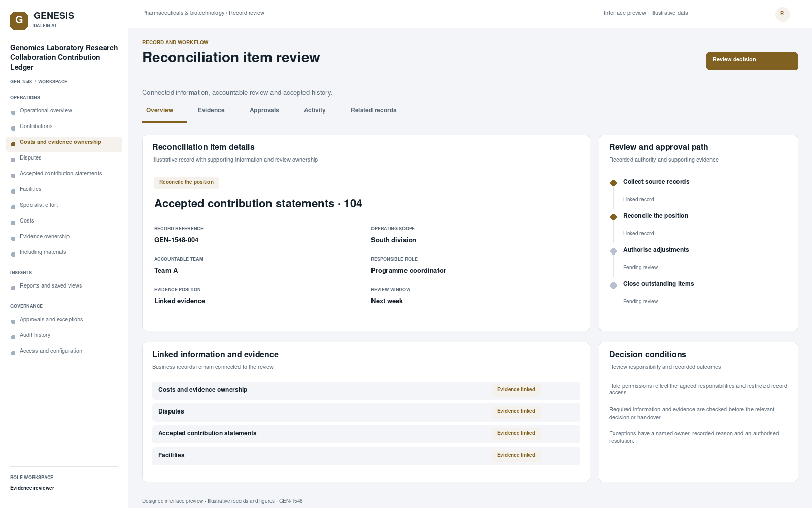Select Costs and evidence ownership sidebar item
812x508 pixels.
64,144
